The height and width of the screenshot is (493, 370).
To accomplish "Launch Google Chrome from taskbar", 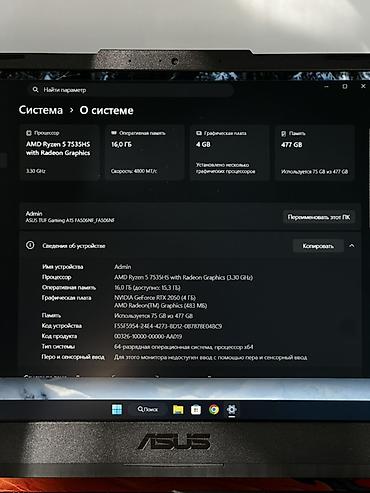I will pyautogui.click(x=214, y=409).
